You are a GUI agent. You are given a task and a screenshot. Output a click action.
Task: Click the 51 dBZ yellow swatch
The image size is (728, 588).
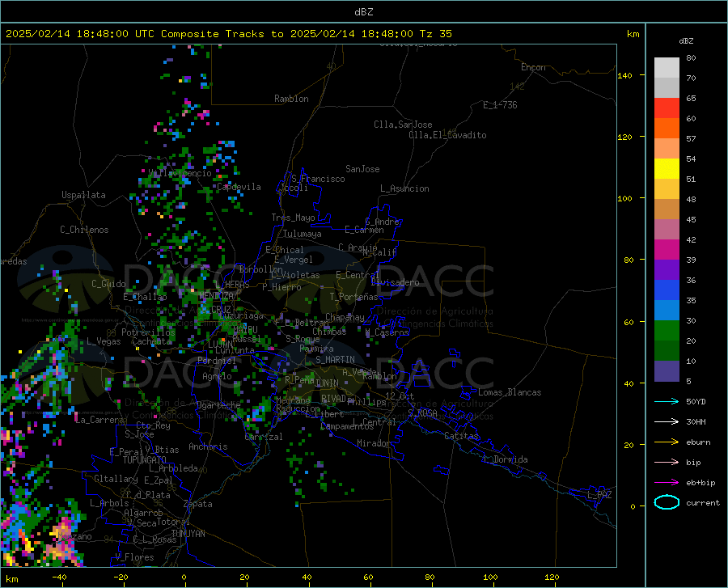click(x=667, y=168)
